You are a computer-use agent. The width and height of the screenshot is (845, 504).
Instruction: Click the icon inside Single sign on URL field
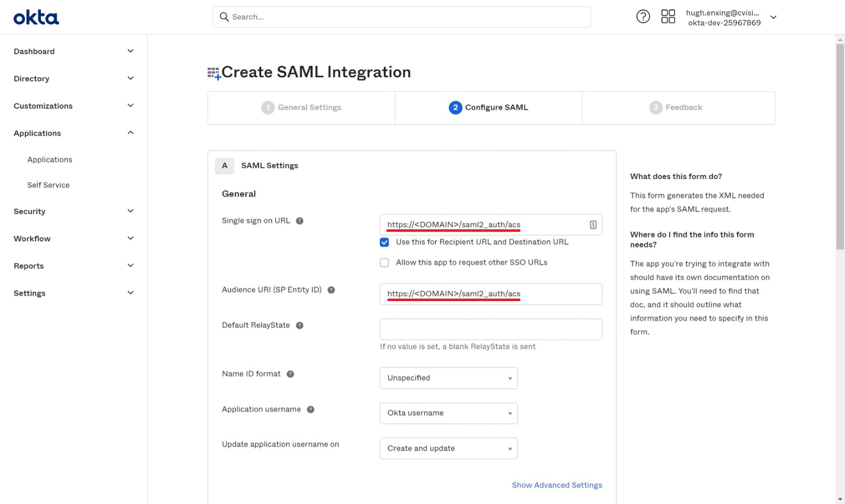pos(593,225)
